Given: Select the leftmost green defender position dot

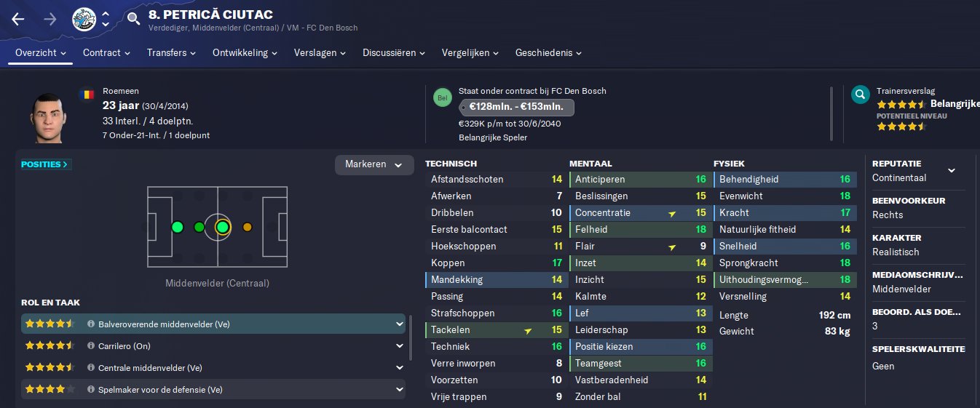Looking at the screenshot, I should click(177, 228).
